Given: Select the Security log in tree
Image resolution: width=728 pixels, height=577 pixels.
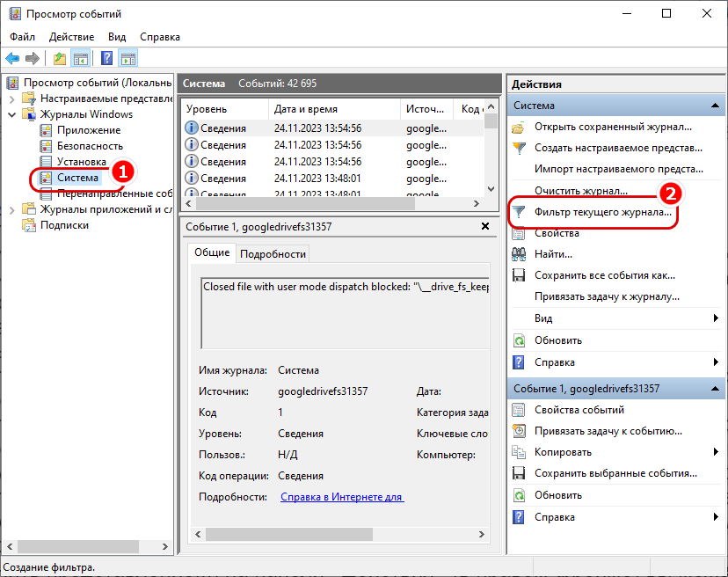Looking at the screenshot, I should click(90, 146).
